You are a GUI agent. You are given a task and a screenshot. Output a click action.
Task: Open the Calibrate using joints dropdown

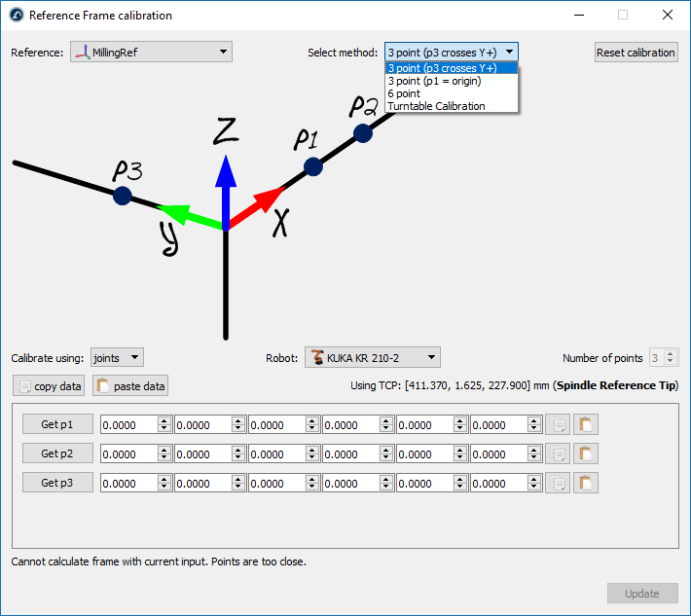coord(117,358)
